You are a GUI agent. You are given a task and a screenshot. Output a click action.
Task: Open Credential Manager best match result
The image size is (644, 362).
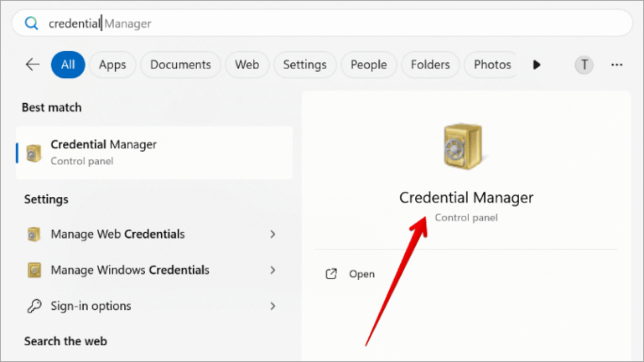154,153
